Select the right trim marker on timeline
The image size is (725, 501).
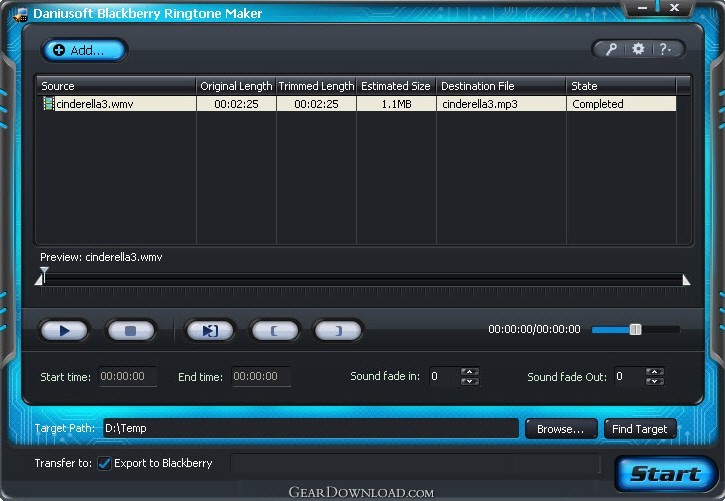[686, 280]
